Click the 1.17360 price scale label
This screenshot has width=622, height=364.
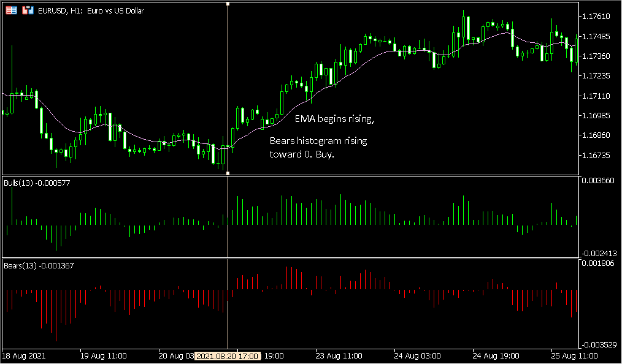point(596,56)
